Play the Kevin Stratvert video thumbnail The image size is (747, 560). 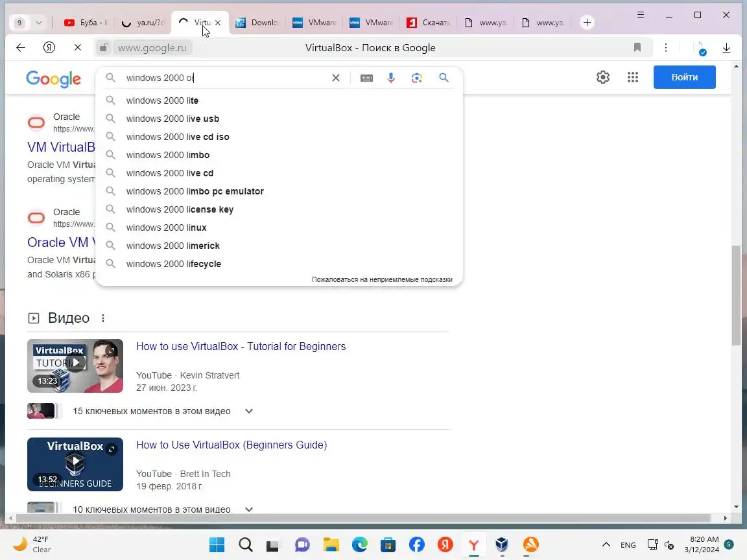[75, 366]
